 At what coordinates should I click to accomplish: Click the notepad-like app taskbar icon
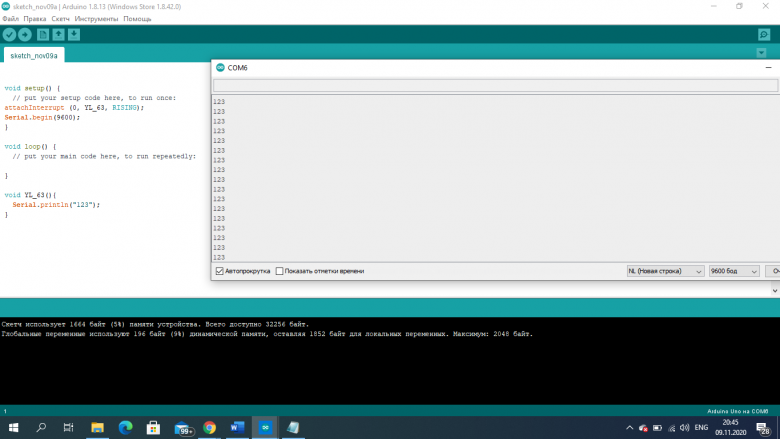coord(293,428)
